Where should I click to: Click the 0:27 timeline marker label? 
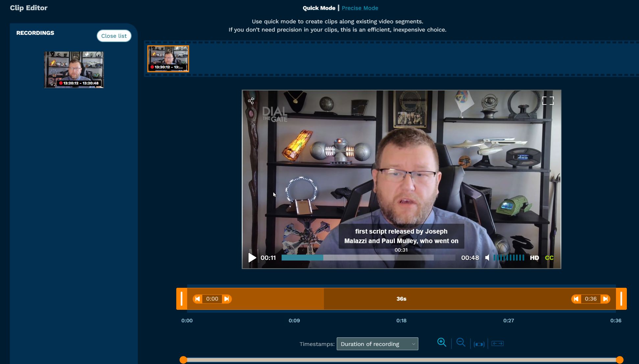(x=508, y=321)
